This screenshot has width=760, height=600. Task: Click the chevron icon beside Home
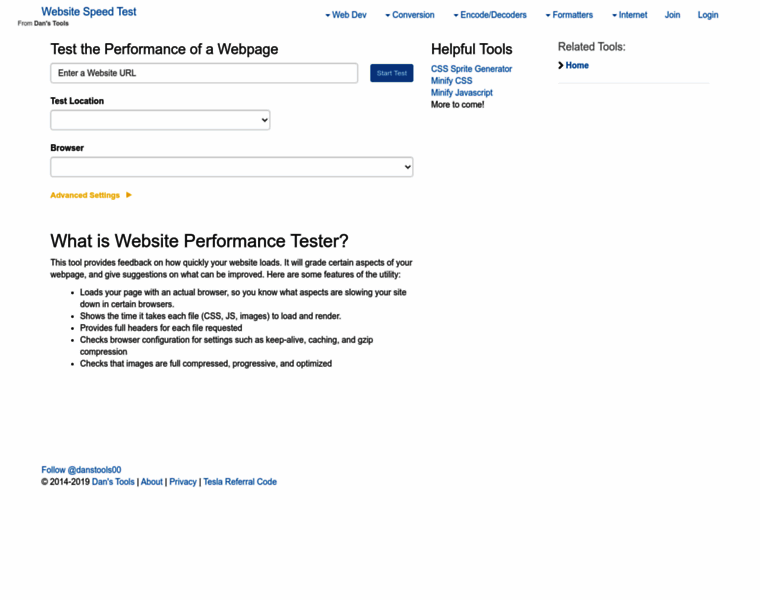pyautogui.click(x=561, y=65)
